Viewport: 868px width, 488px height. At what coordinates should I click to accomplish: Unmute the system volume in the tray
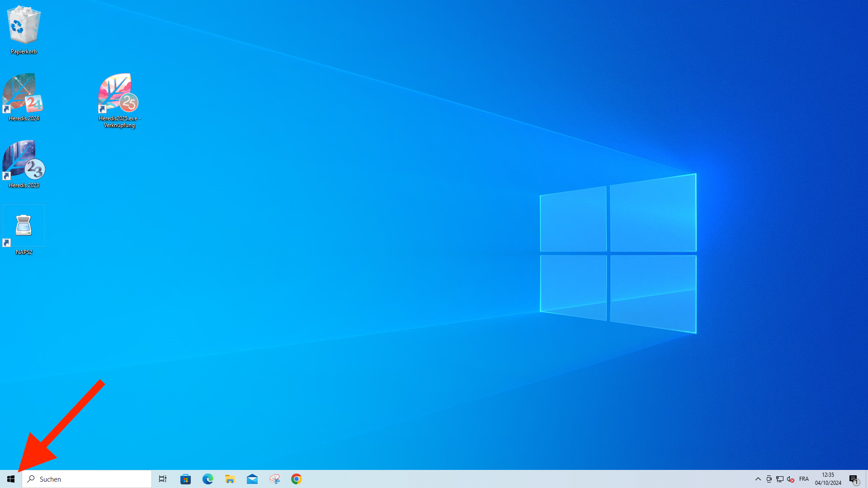790,479
